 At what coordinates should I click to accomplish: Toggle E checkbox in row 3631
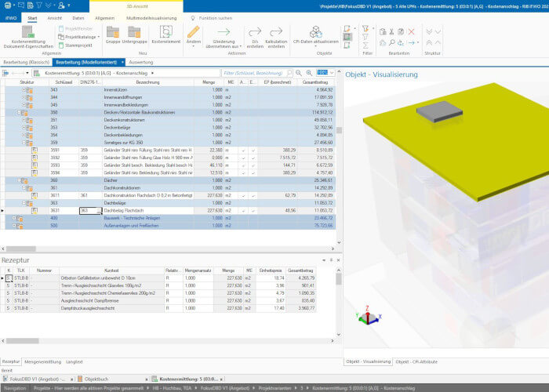click(x=253, y=211)
